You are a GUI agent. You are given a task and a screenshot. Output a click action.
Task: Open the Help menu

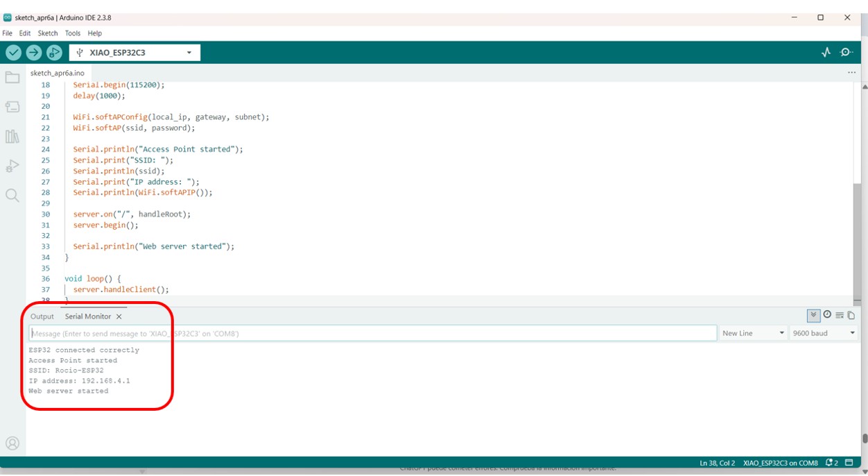[x=95, y=33]
